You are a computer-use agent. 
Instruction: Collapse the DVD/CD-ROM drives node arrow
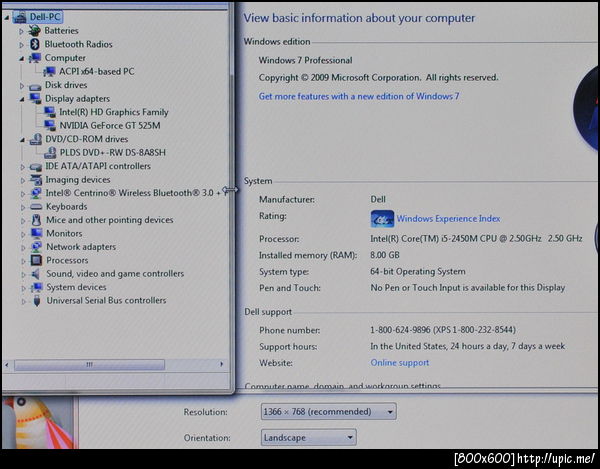pyautogui.click(x=23, y=140)
